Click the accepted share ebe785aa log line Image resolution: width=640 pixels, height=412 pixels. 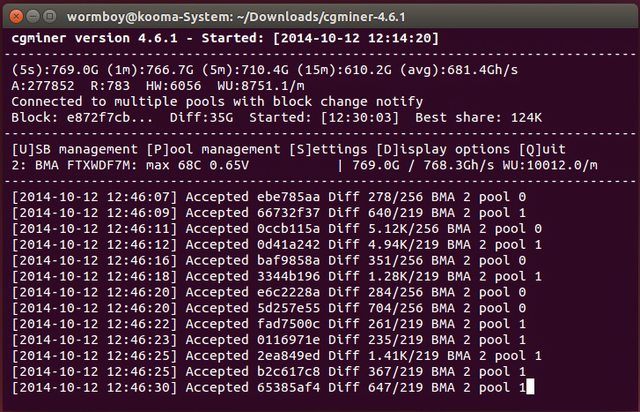[269, 197]
